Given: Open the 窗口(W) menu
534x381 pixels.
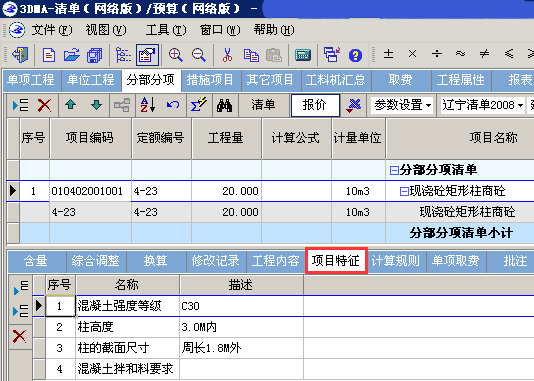Looking at the screenshot, I should pos(220,30).
